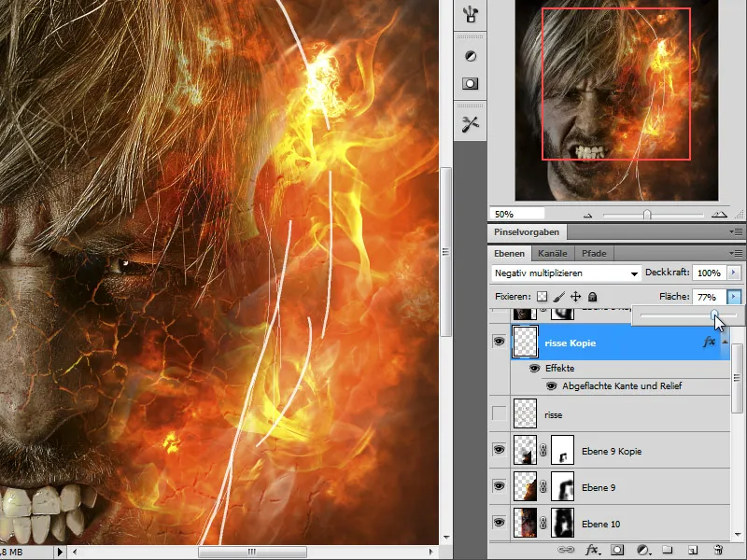Select the risse Kopie layer
747x560 pixels.
pos(620,342)
